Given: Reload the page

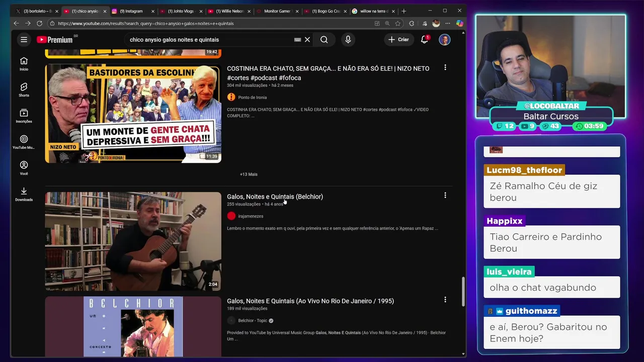Looking at the screenshot, I should [39, 23].
